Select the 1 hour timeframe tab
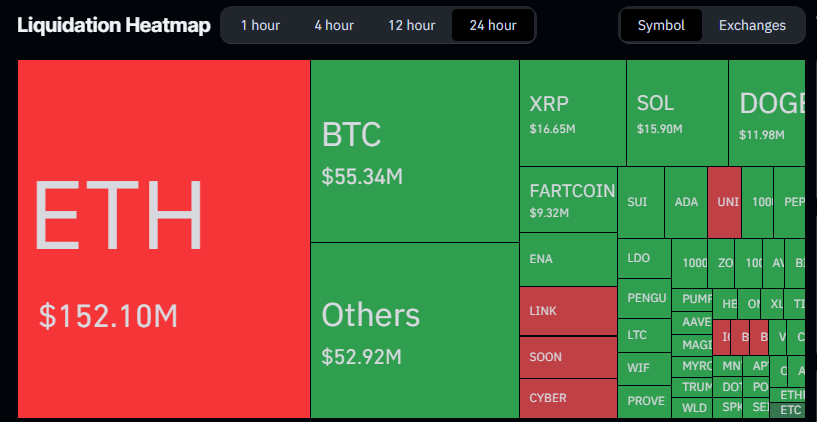This screenshot has width=817, height=422. (260, 25)
